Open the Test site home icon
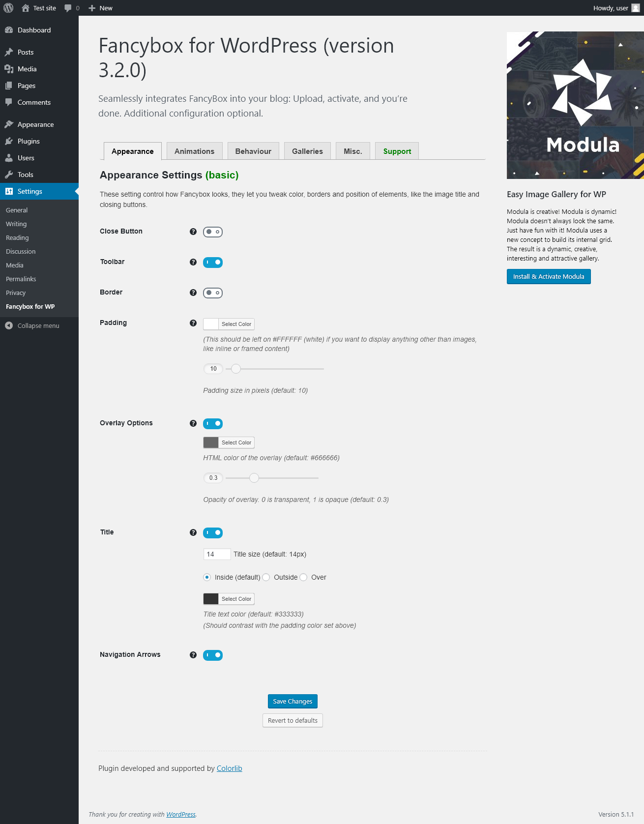This screenshot has height=824, width=644. [26, 8]
